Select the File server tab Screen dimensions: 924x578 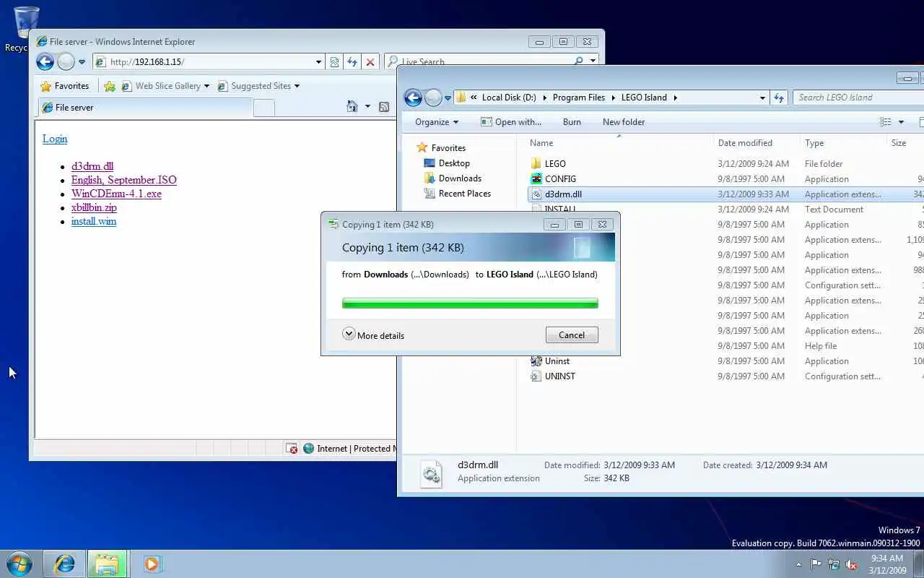tap(145, 108)
